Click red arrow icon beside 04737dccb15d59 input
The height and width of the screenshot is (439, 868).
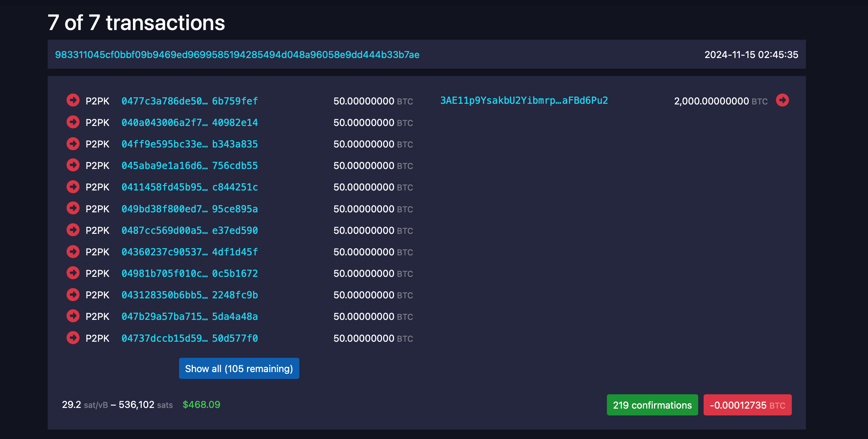point(73,338)
